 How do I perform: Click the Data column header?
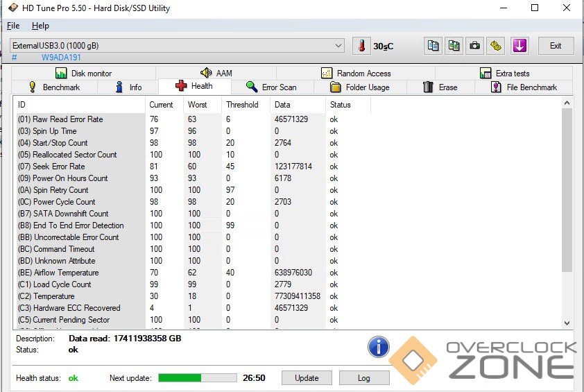point(298,105)
